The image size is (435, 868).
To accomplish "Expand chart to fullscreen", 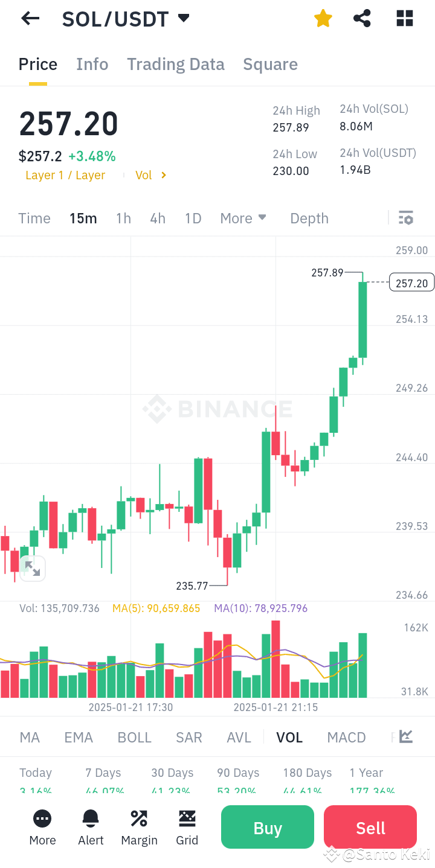I will click(x=33, y=568).
